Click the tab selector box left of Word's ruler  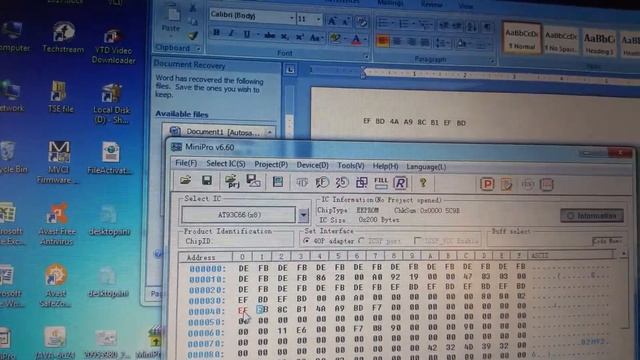[x=290, y=70]
